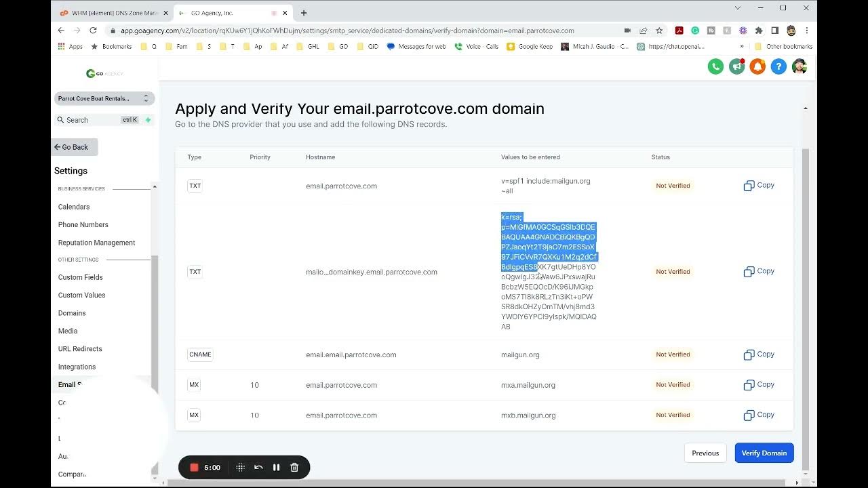
Task: Close the GO Agency, Inc. tab
Action: tap(285, 13)
